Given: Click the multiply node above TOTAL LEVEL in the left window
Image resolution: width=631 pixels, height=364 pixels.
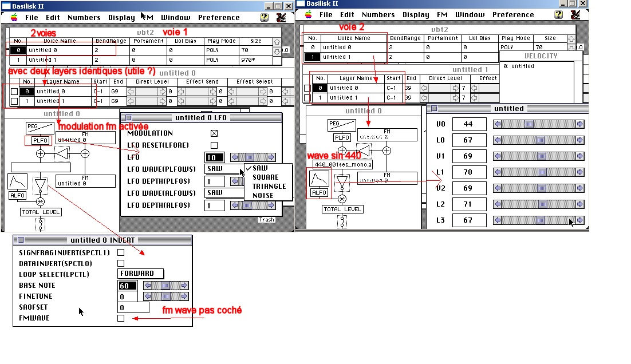Looking at the screenshot, I should 40,202.
